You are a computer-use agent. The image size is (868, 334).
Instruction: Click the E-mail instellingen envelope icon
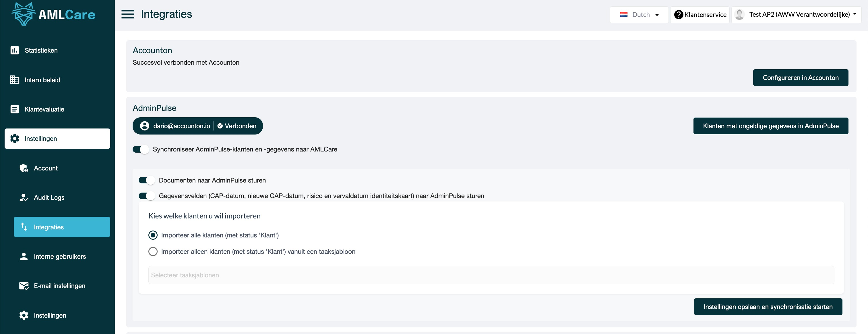(24, 286)
